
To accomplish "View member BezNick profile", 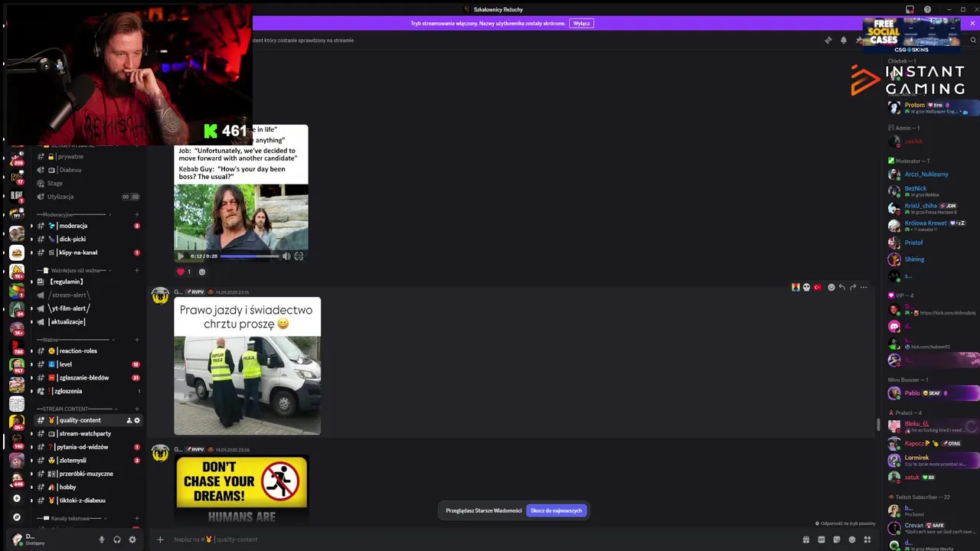I will [916, 191].
